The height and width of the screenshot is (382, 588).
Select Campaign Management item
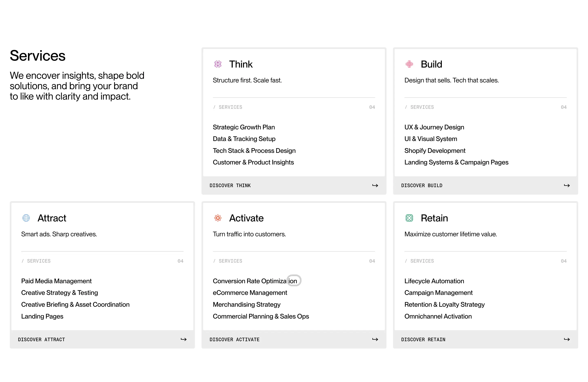(x=438, y=293)
